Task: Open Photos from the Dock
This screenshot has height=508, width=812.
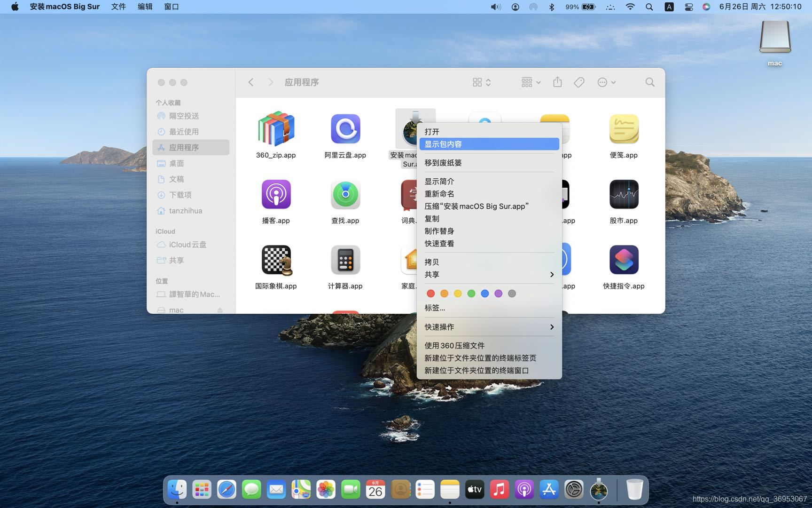Action: tap(326, 490)
